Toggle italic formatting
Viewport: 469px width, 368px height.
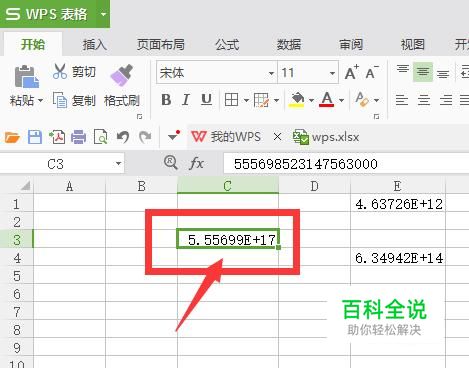pyautogui.click(x=186, y=100)
